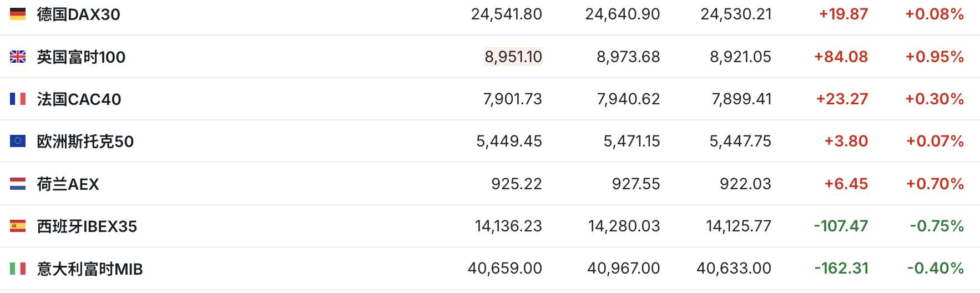Open the 荷兰AEX index page

point(68,184)
